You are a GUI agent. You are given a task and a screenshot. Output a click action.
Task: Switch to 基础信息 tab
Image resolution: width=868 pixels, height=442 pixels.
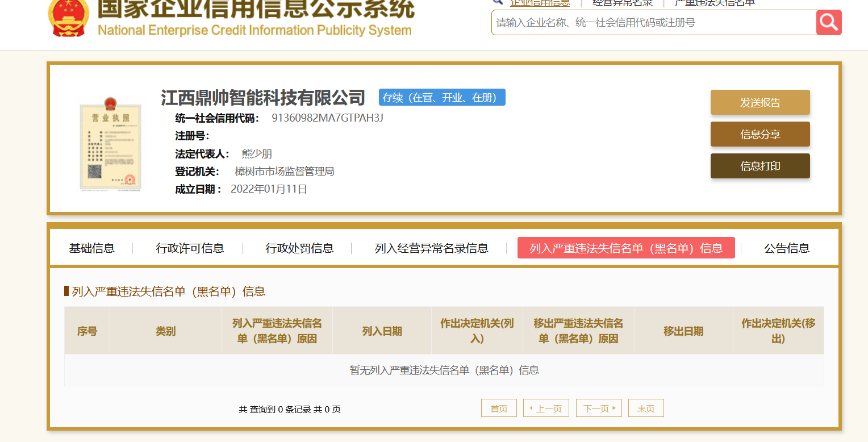coord(92,248)
